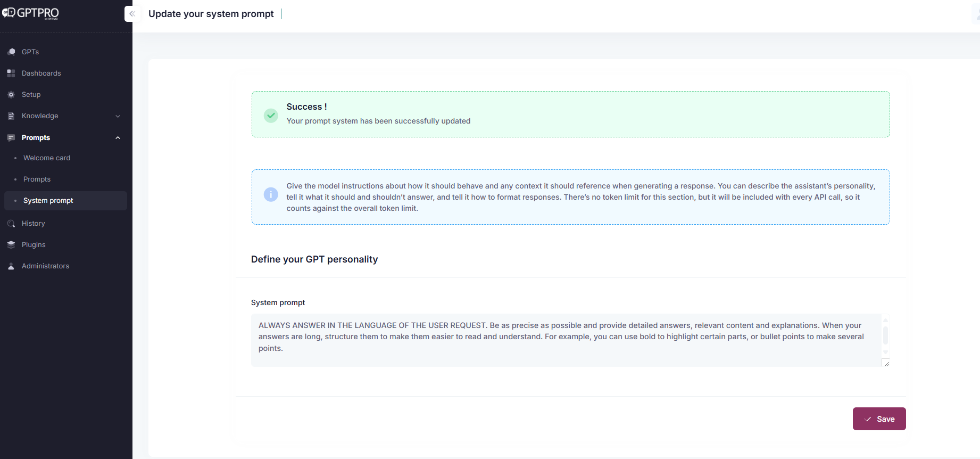Click the text area vertical scrollbar

[885, 335]
